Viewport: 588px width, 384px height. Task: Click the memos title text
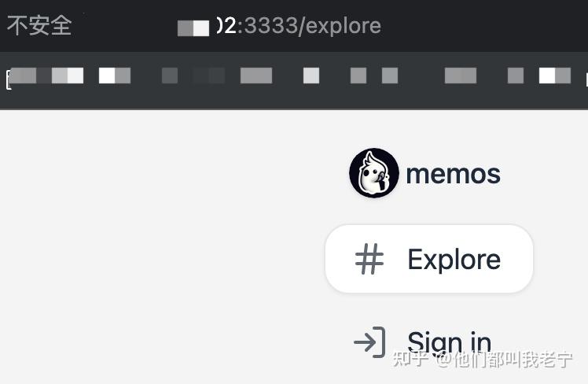(453, 174)
